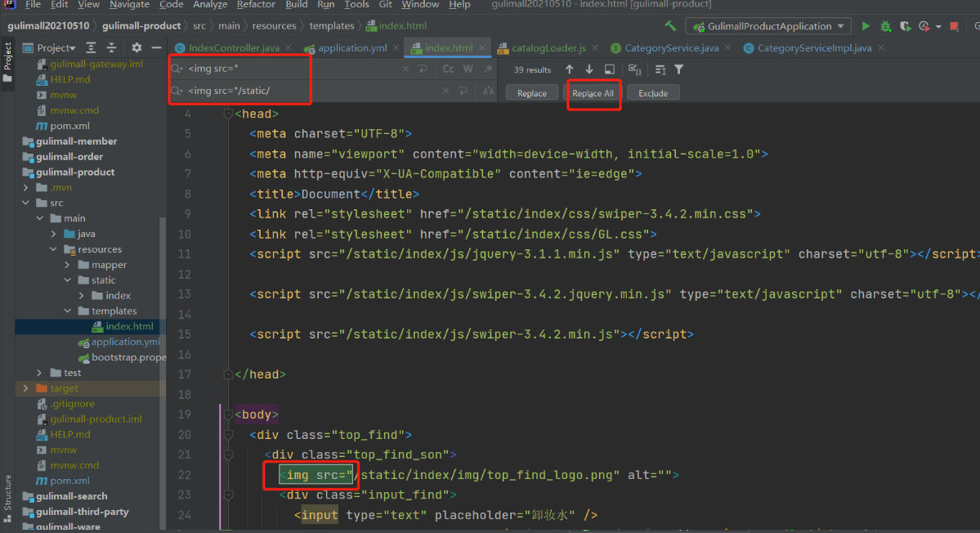Viewport: 980px width, 533px height.
Task: Open the Refactor menu
Action: point(255,5)
